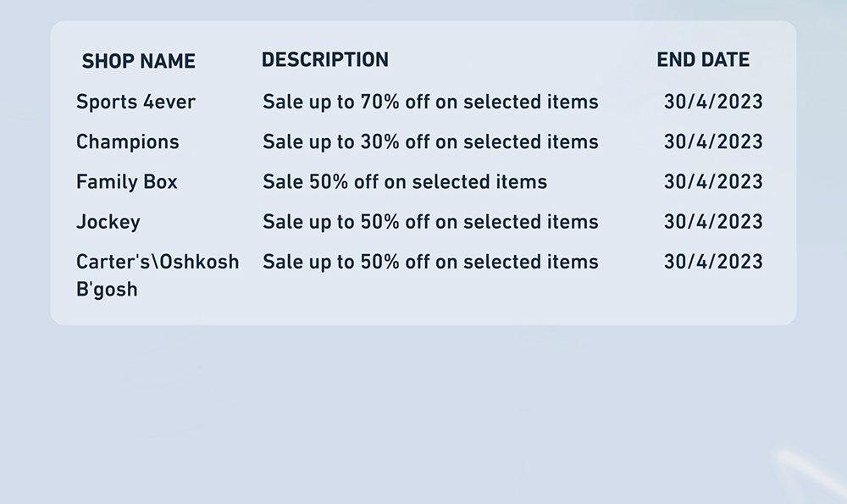Click the end date for Sports 4ever
Screen dimensions: 847x504
tap(713, 102)
